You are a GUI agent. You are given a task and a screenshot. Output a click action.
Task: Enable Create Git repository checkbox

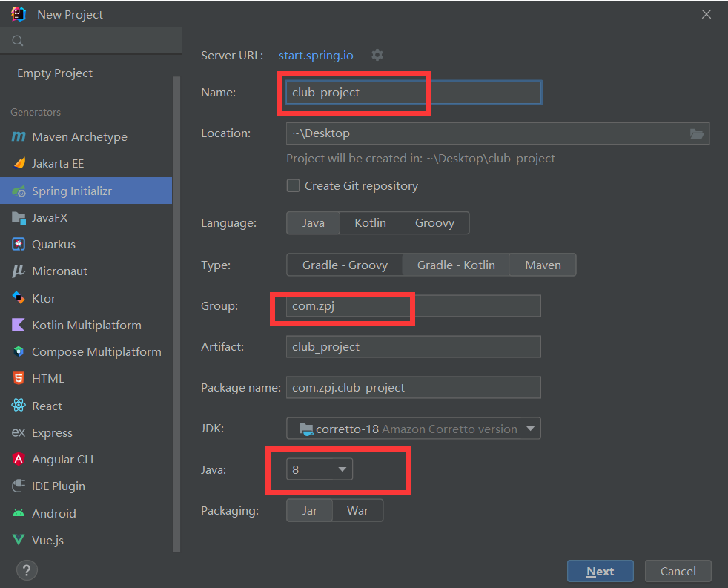tap(294, 186)
